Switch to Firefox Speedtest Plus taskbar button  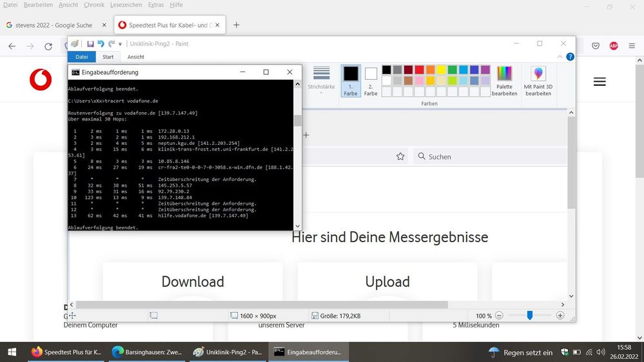pos(66,352)
